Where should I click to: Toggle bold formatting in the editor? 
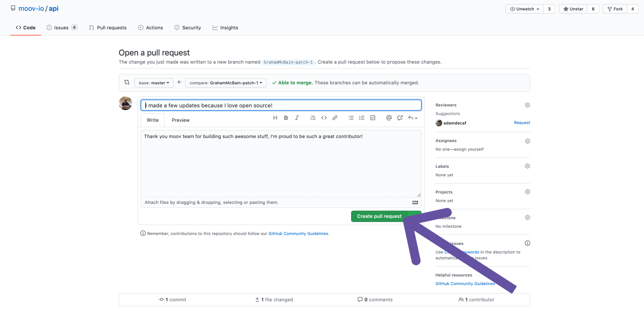click(x=286, y=118)
